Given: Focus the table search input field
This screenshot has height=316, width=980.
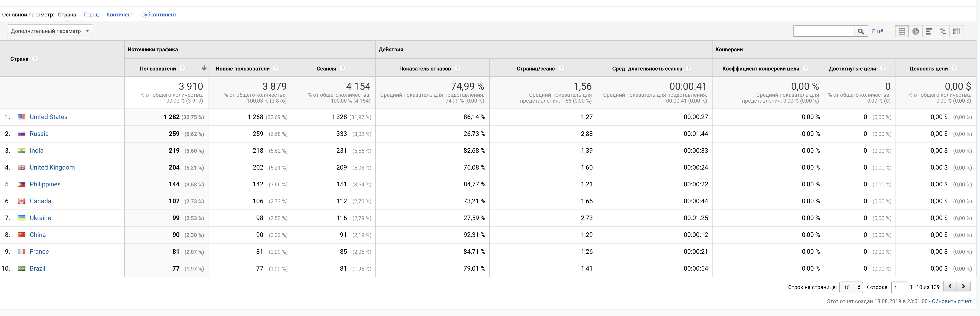Looking at the screenshot, I should pos(824,31).
